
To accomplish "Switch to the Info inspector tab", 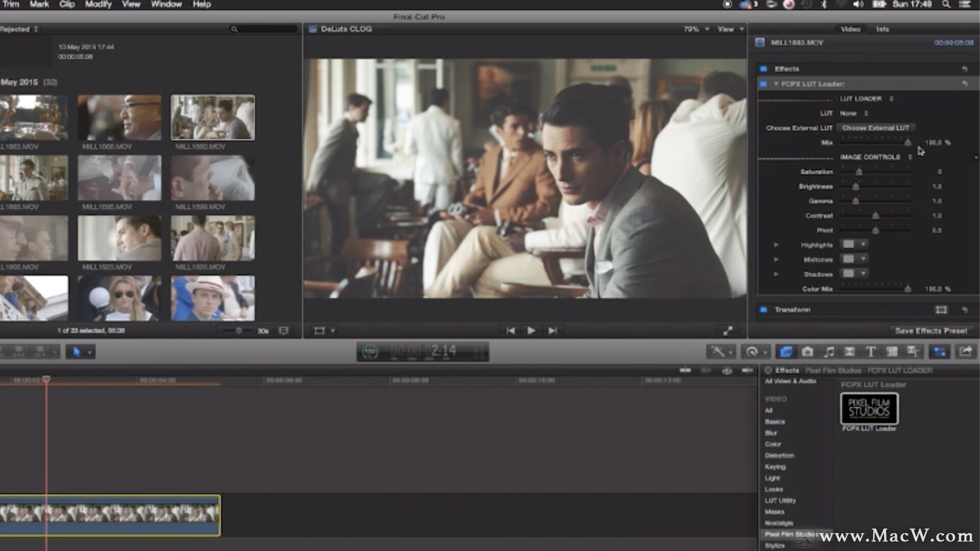I will (x=883, y=29).
